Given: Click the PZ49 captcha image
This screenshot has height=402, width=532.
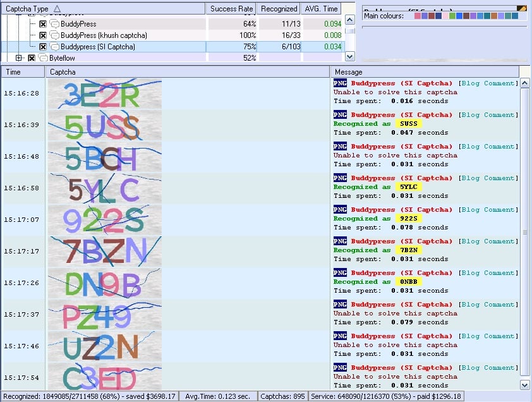Looking at the screenshot, I should [x=105, y=315].
